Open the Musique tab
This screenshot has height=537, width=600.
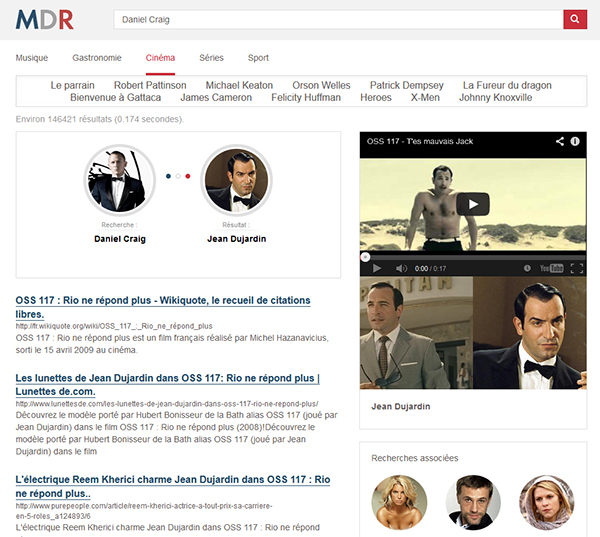pyautogui.click(x=32, y=58)
